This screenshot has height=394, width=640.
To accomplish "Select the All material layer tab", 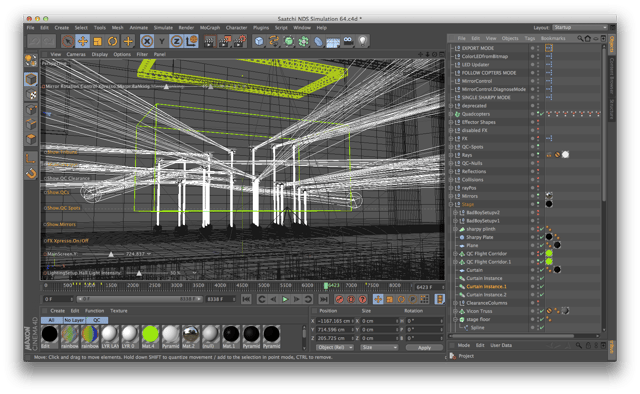I will point(51,320).
